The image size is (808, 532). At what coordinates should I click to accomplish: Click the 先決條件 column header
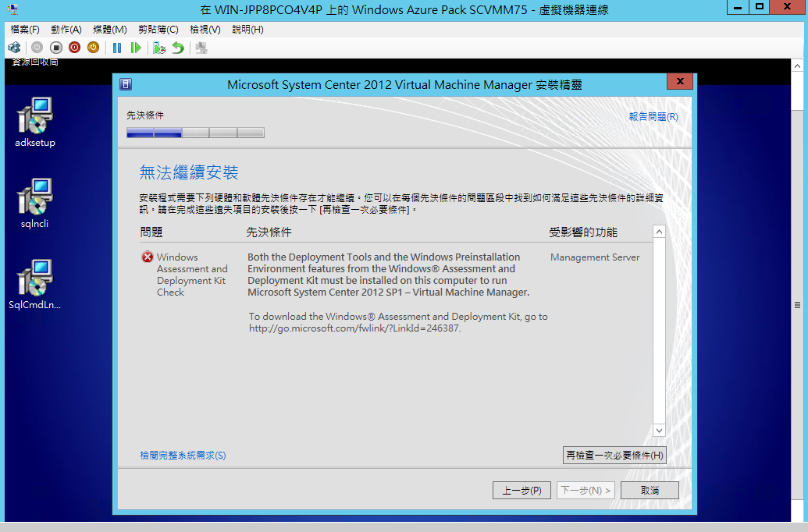point(269,232)
